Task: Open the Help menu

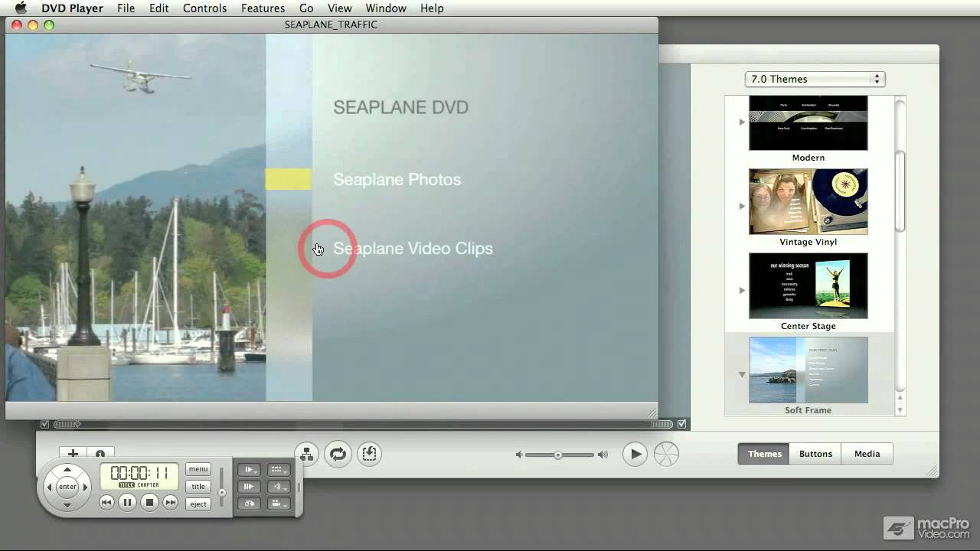Action: (432, 8)
